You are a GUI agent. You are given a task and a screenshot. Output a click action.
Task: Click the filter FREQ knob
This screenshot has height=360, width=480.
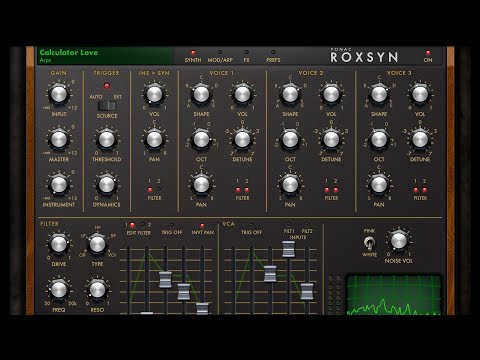pyautogui.click(x=59, y=290)
